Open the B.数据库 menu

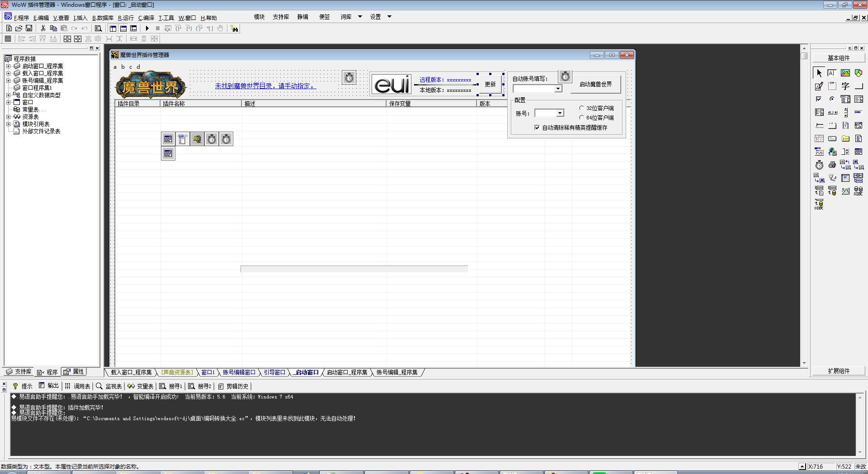point(103,18)
